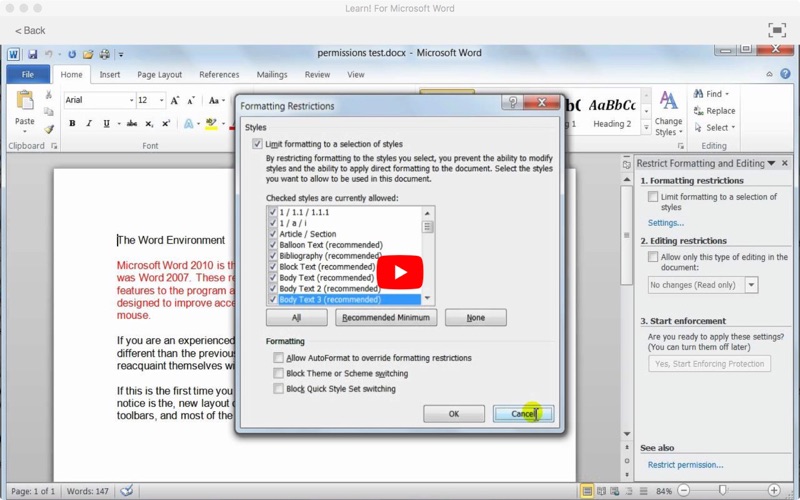Switch to Web Layout view icon
800x500 pixels.
(x=615, y=491)
